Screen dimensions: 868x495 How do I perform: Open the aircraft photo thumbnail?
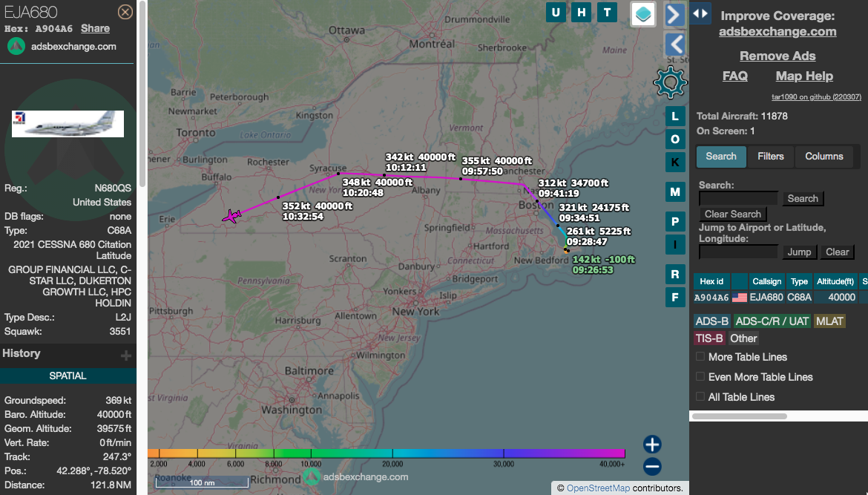[x=68, y=124]
